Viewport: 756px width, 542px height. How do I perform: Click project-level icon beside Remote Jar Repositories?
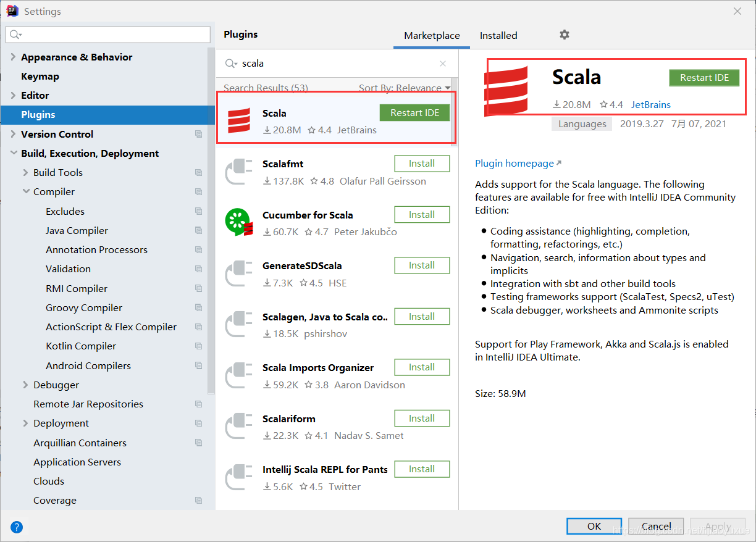coord(198,404)
